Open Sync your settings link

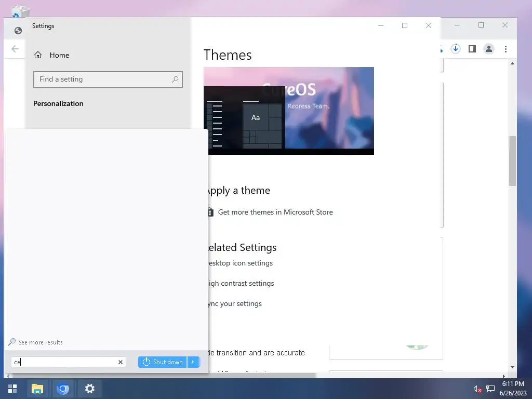235,303
